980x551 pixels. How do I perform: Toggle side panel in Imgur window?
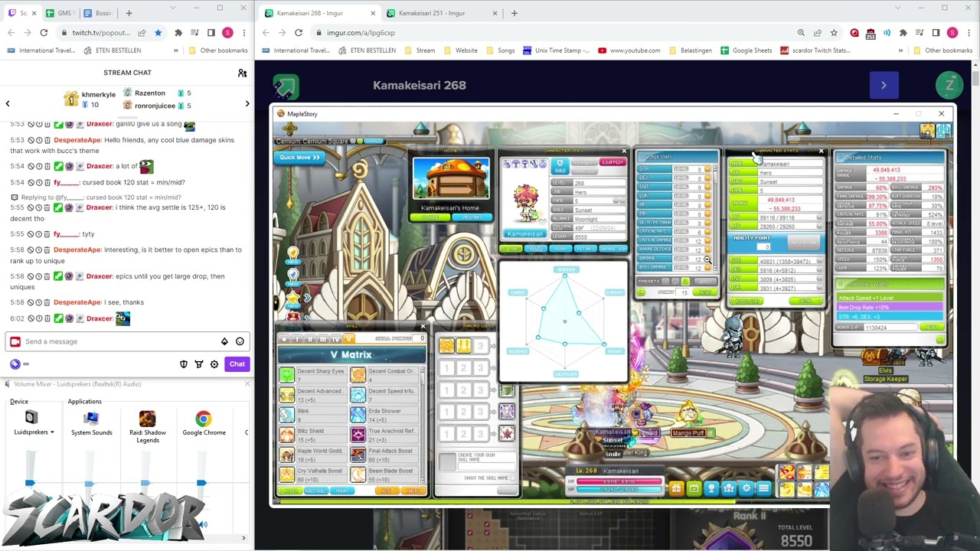pyautogui.click(x=936, y=33)
